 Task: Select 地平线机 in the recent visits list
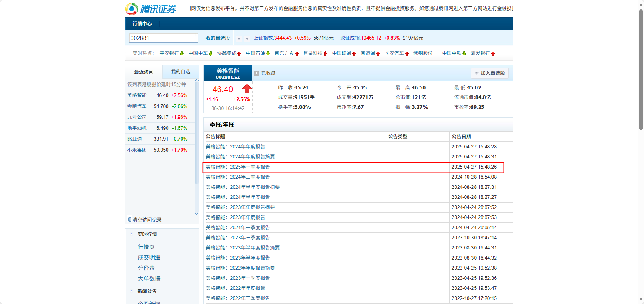click(137, 128)
